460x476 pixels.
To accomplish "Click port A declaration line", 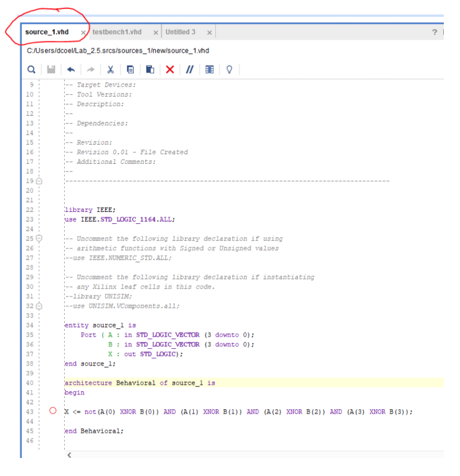I will click(167, 335).
